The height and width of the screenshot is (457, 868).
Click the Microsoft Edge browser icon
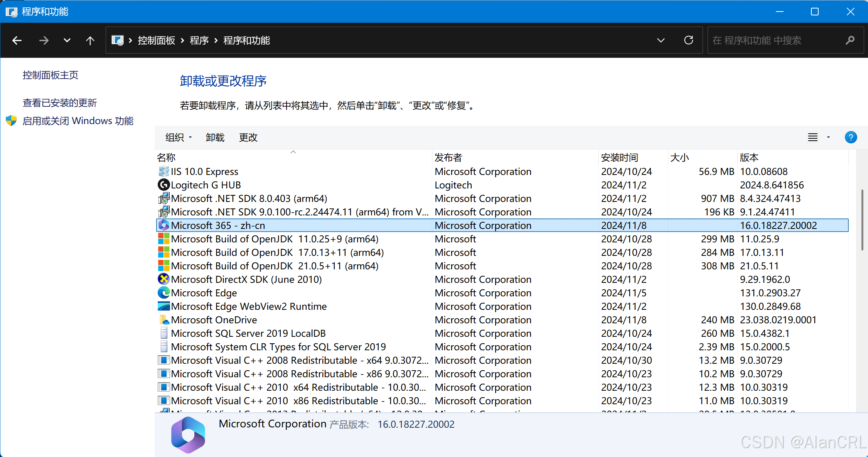click(x=163, y=292)
